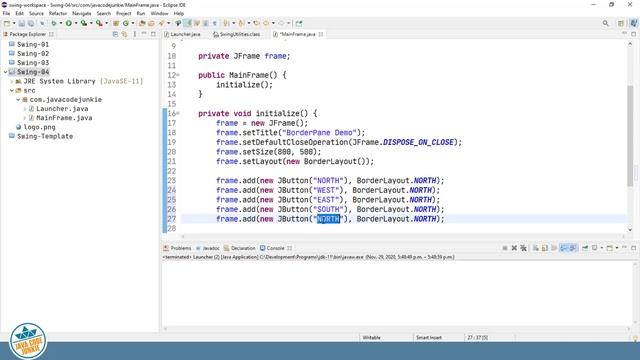
Task: Open the Package Explorer view menu
Action: click(x=135, y=34)
